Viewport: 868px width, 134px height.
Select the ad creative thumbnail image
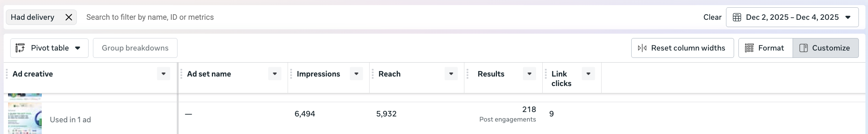[25, 118]
